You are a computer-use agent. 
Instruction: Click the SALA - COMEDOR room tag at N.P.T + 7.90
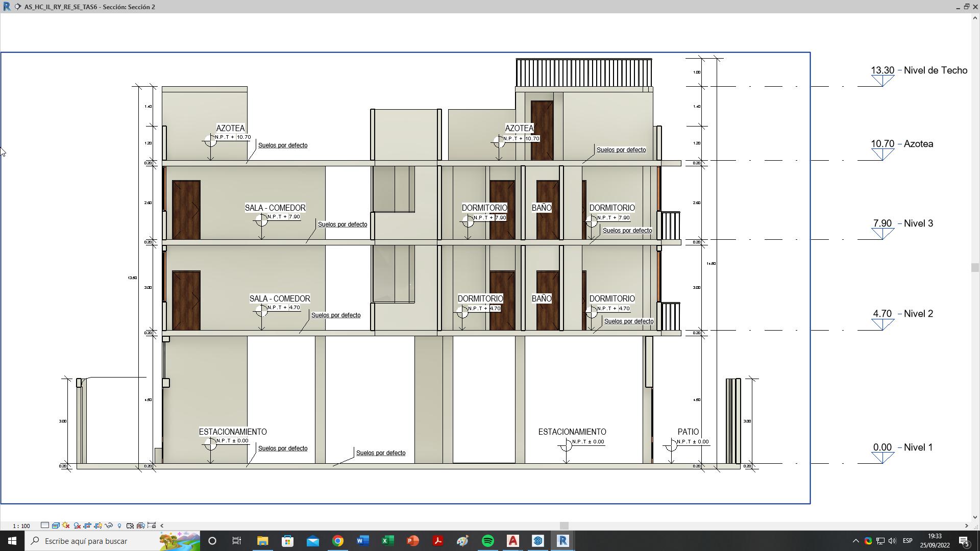point(275,208)
